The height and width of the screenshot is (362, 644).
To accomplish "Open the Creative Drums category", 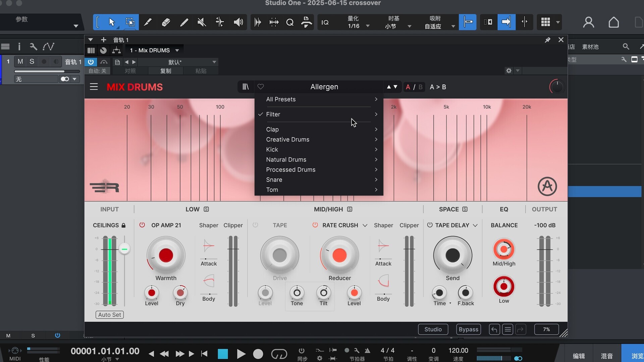I will click(x=319, y=139).
